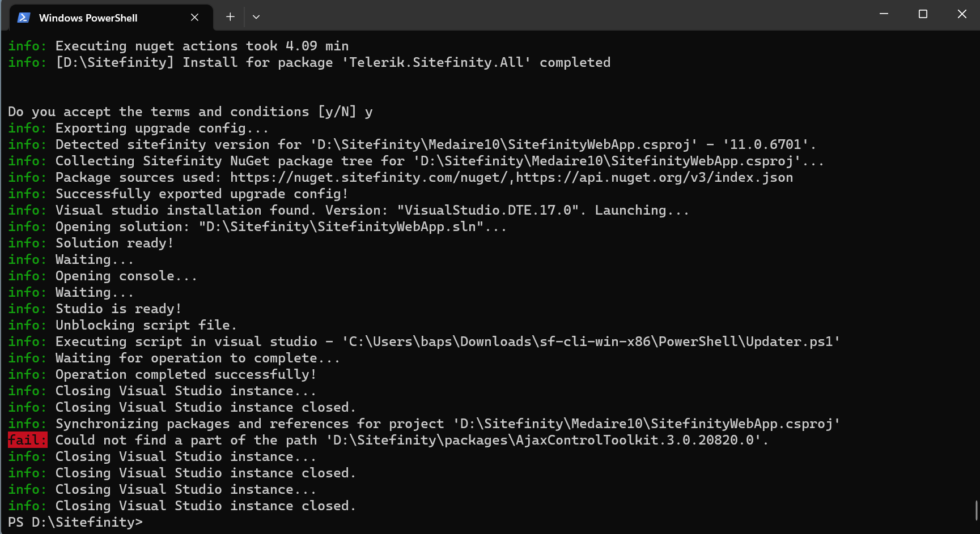
Task: Focus the PS D:\Sitefinity> prompt line
Action: (75, 522)
